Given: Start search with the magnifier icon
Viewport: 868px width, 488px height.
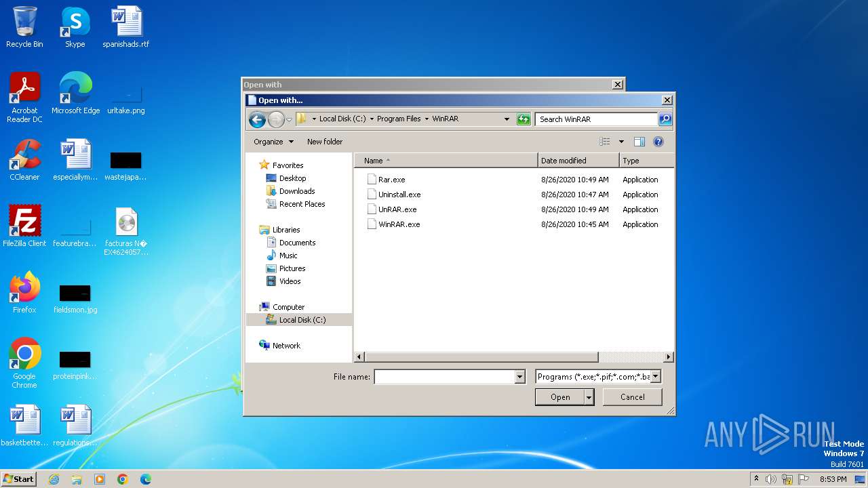Looking at the screenshot, I should (x=665, y=119).
